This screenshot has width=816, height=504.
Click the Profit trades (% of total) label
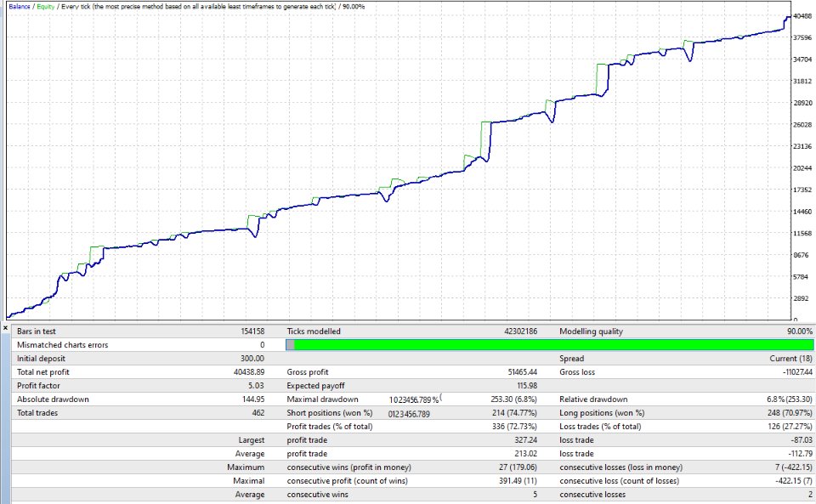tap(330, 426)
